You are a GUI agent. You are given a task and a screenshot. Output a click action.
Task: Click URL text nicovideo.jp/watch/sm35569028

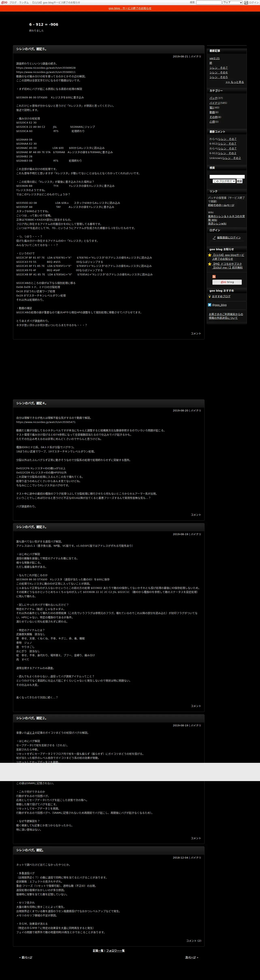coord(46,68)
